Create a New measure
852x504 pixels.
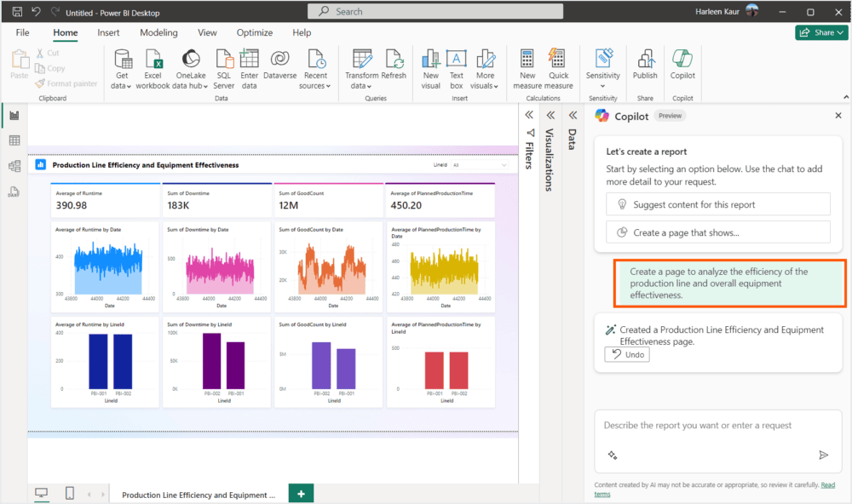pyautogui.click(x=527, y=69)
